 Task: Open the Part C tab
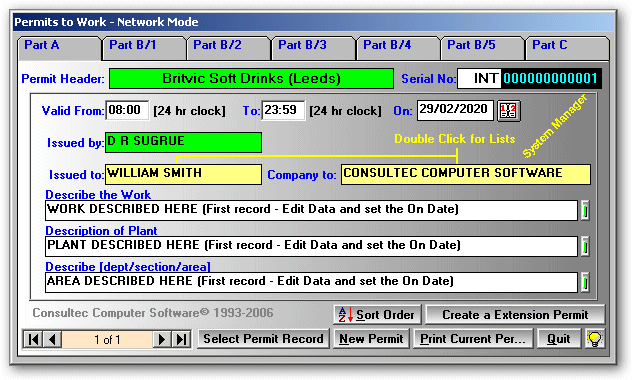[568, 48]
